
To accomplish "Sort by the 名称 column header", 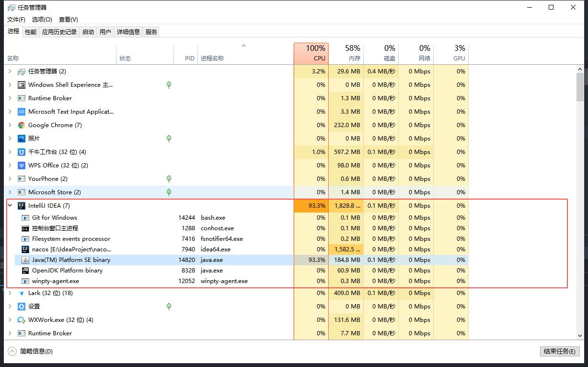I will click(x=60, y=53).
